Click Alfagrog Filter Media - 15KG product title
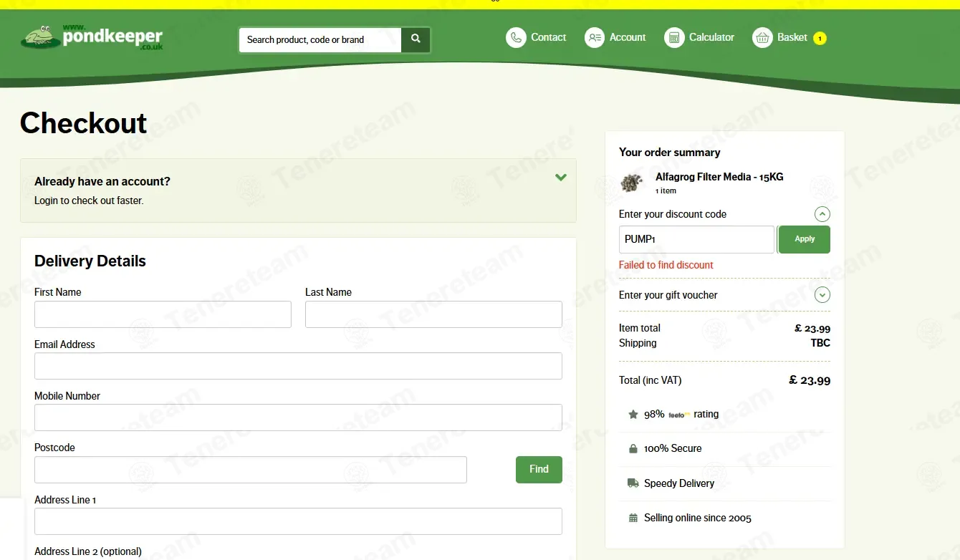This screenshot has height=560, width=960. pyautogui.click(x=719, y=177)
